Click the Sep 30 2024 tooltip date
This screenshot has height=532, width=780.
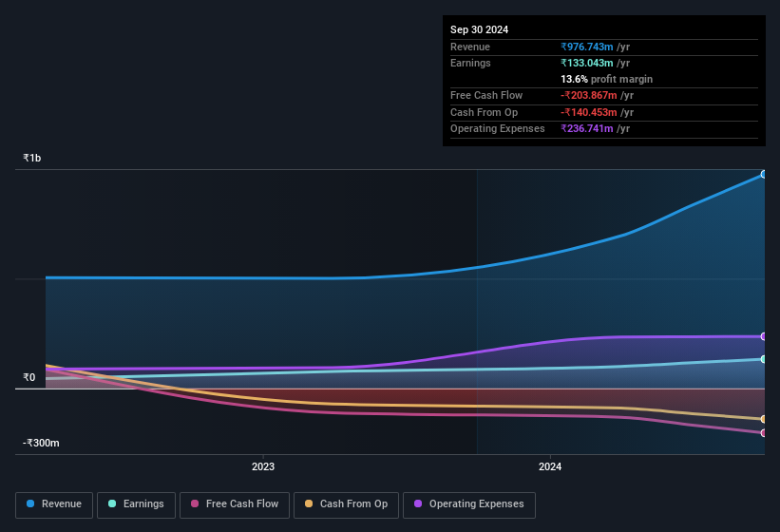479,29
